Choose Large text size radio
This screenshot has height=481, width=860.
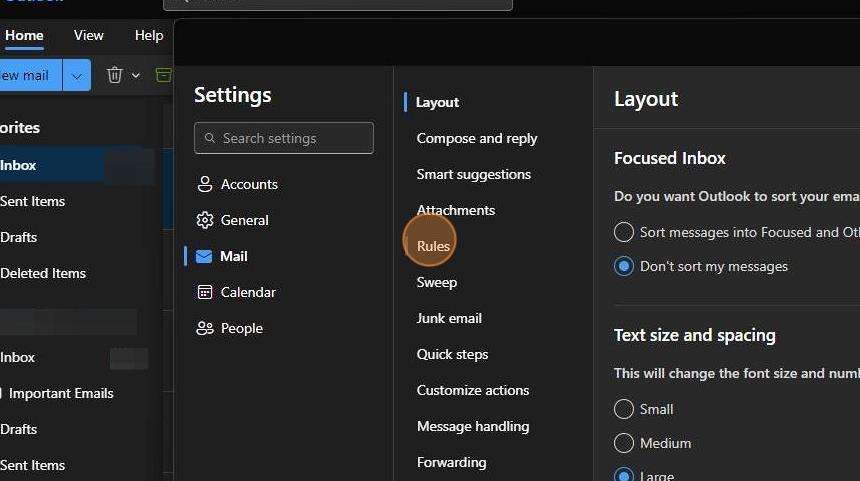[x=624, y=475]
